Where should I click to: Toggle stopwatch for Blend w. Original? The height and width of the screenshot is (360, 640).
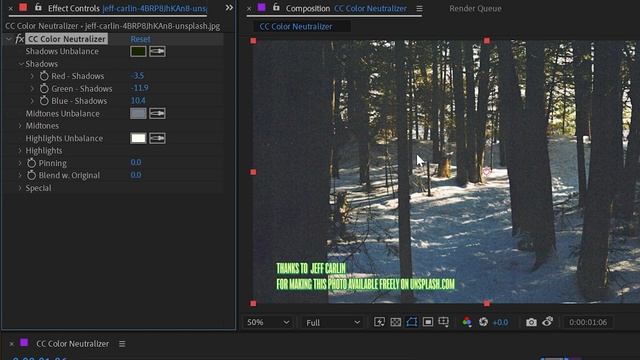click(x=31, y=175)
